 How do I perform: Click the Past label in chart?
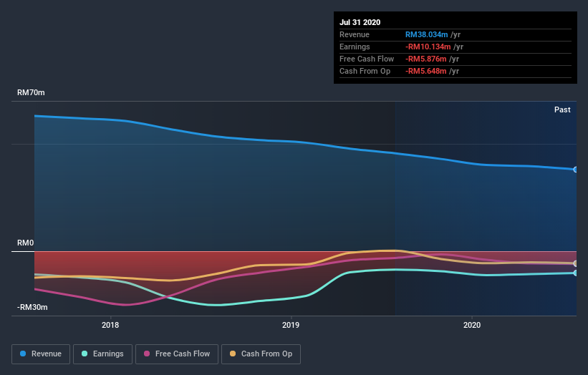(x=562, y=109)
